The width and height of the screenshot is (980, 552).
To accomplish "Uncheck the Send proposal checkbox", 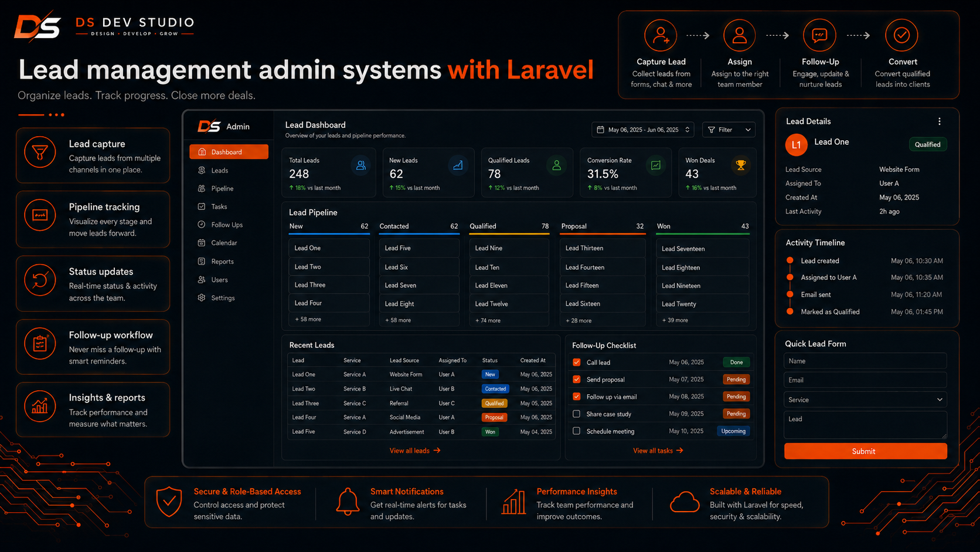I will [x=577, y=380].
